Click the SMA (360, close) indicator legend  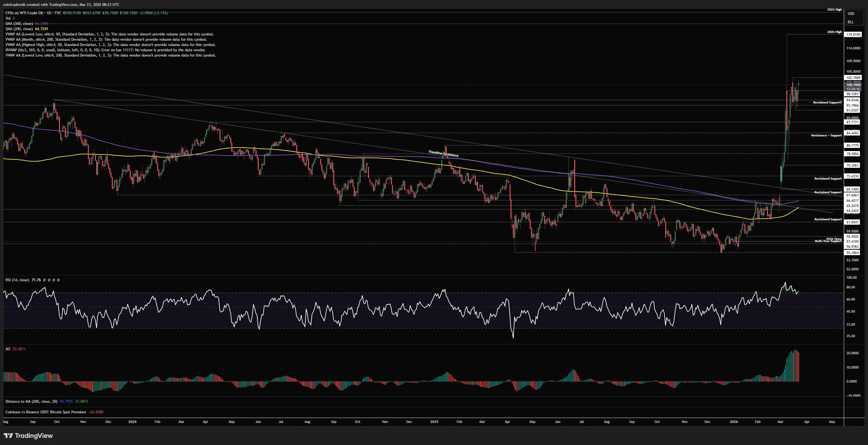pyautogui.click(x=19, y=24)
